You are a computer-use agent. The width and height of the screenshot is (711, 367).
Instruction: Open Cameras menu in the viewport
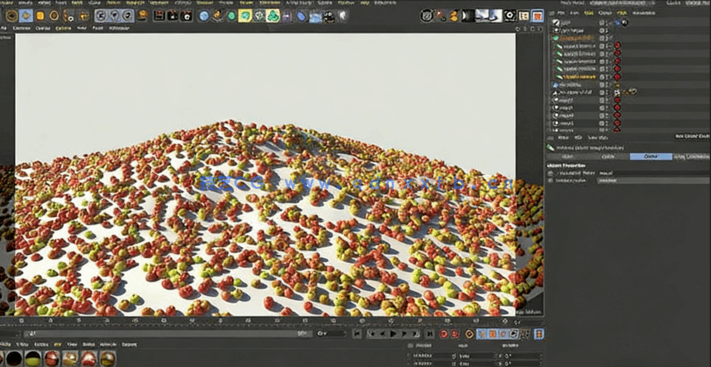[x=22, y=28]
